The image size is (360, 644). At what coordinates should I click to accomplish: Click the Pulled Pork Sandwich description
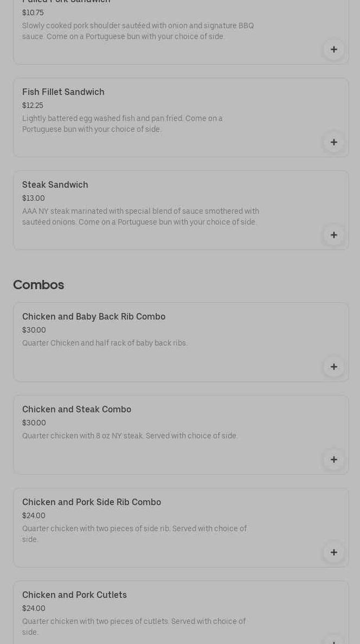(x=138, y=31)
